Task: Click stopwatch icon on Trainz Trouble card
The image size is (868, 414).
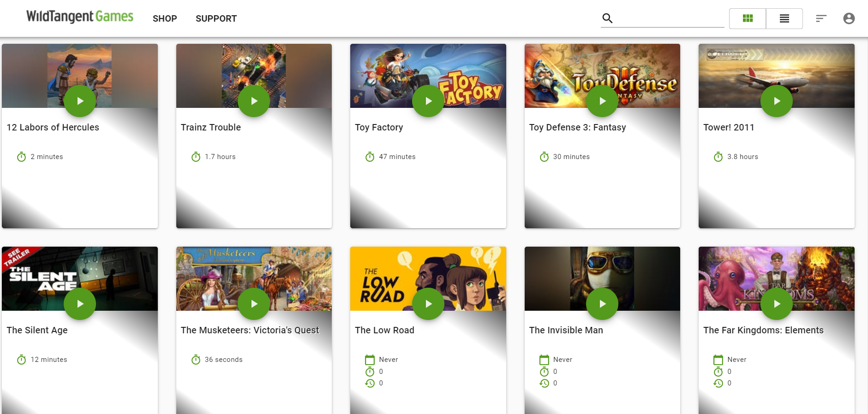Action: [196, 157]
